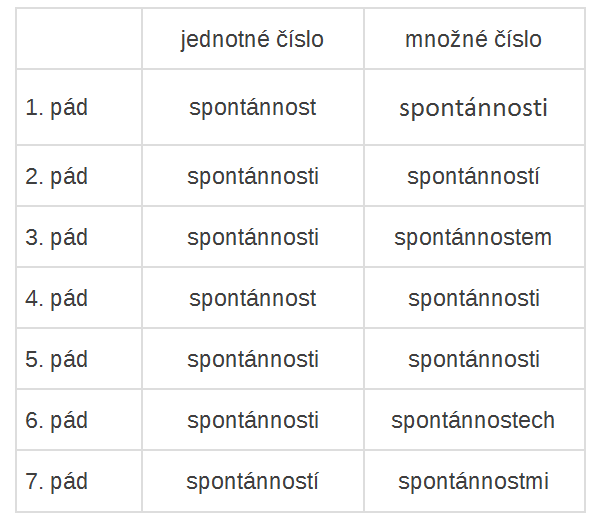Click plural 'spontánnosti' in 5. pád row
The image size is (604, 527).
[473, 359]
